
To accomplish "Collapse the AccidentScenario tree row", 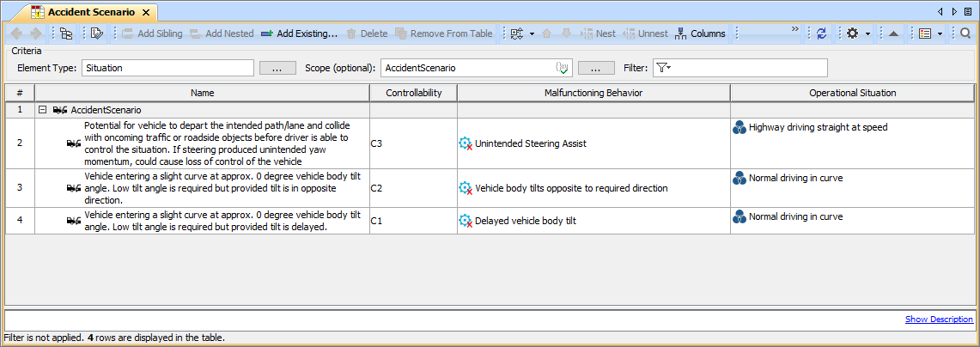I will click(x=41, y=110).
